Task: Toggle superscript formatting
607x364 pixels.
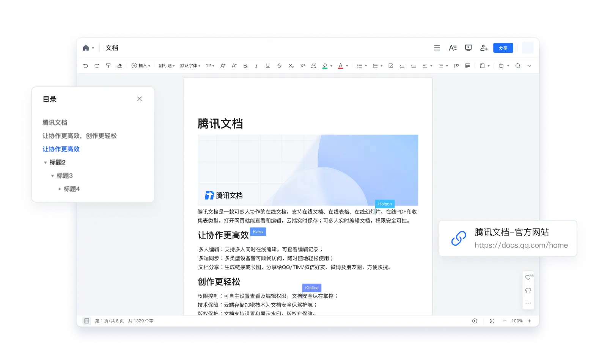Action: (x=302, y=66)
